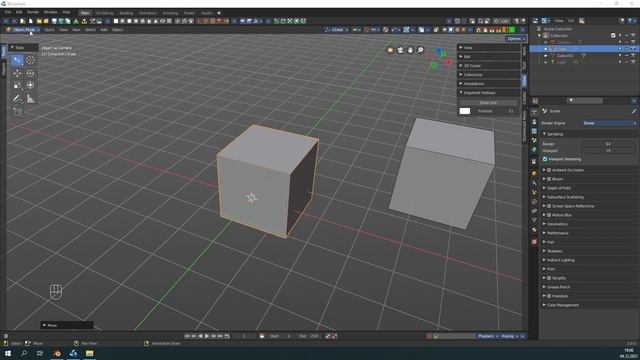Open the Object properties orange square tab
The width and height of the screenshot is (640, 360).
point(534,173)
